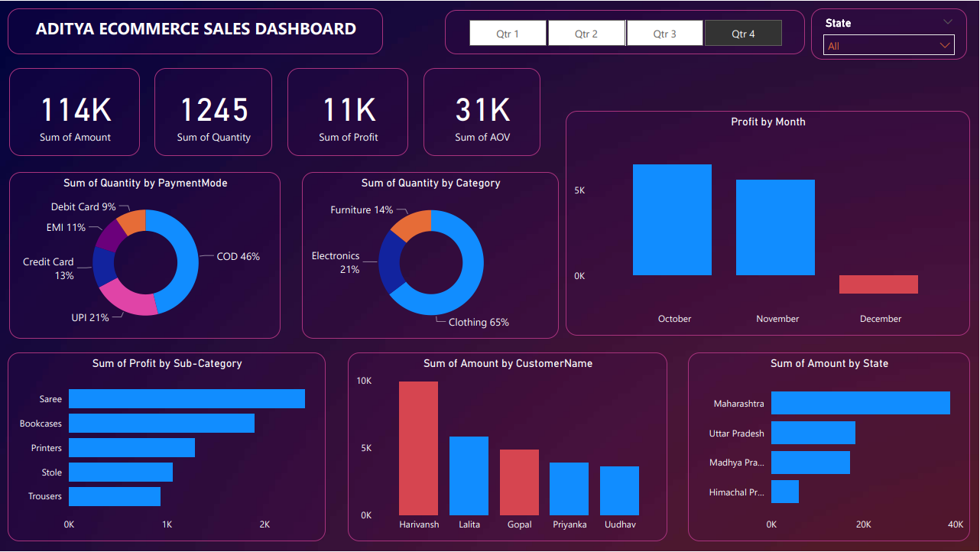This screenshot has height=552, width=980.
Task: Click the October profit bar
Action: 672,219
